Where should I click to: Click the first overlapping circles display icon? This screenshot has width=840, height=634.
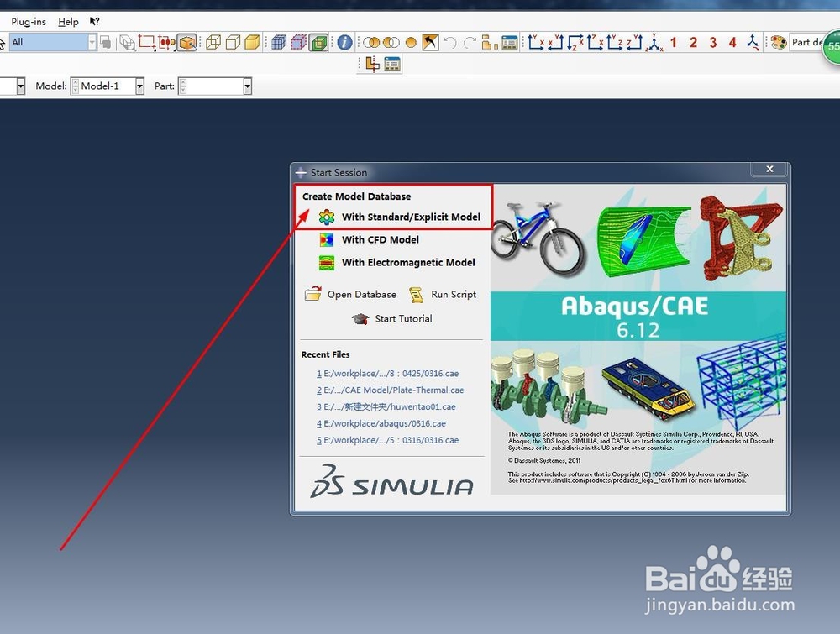tap(371, 42)
